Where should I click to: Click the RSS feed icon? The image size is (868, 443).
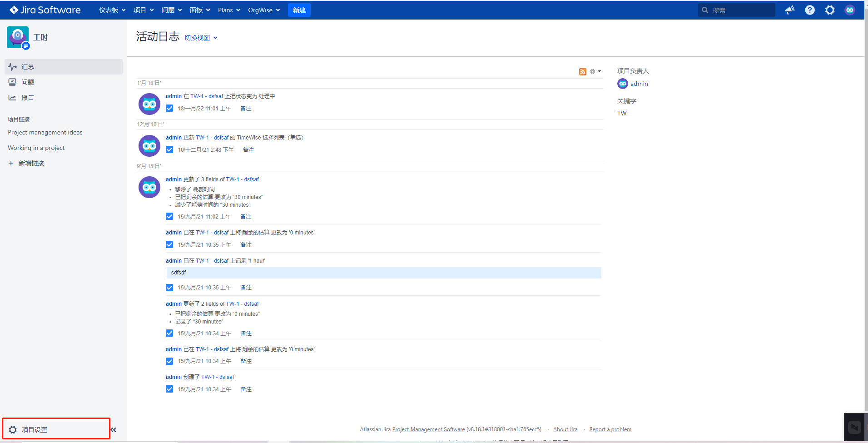(x=582, y=72)
